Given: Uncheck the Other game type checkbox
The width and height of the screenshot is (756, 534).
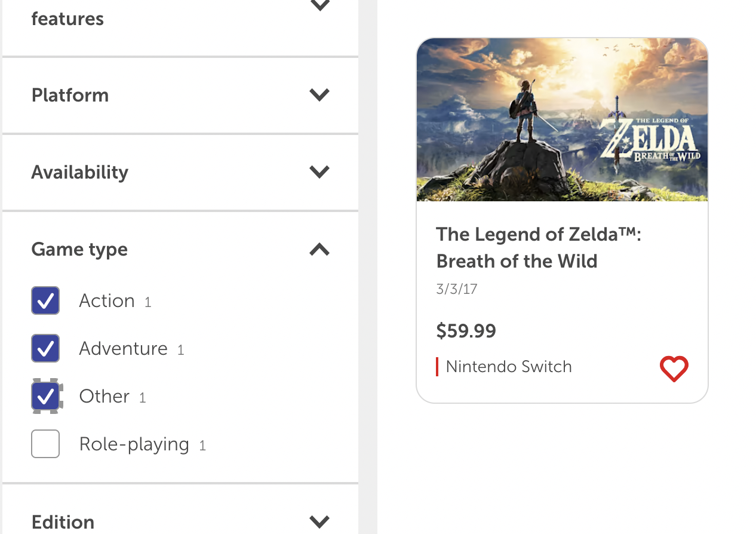Looking at the screenshot, I should (x=45, y=396).
